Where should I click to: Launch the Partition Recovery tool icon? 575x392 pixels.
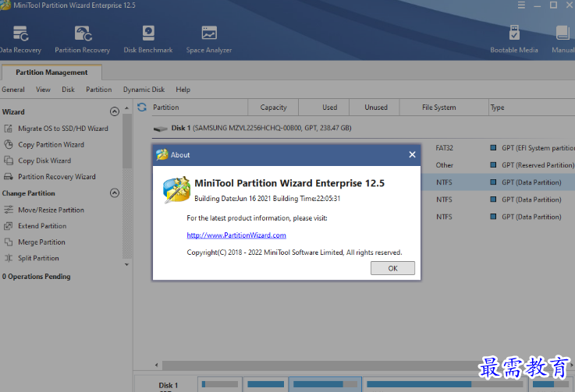pyautogui.click(x=83, y=34)
